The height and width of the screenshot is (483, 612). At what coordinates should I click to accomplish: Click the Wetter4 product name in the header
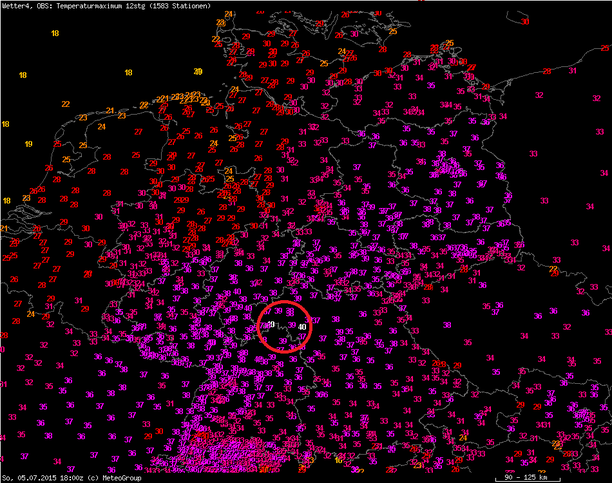pos(17,6)
